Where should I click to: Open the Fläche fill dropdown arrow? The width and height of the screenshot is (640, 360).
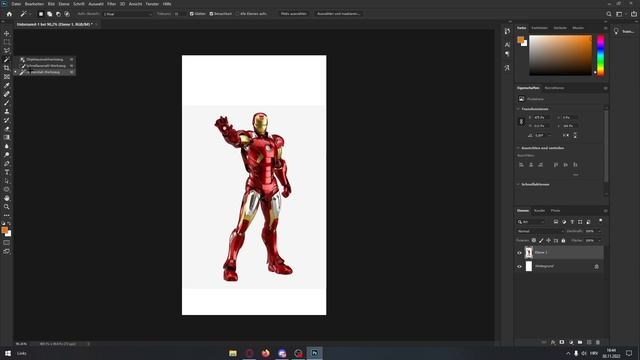(x=599, y=240)
